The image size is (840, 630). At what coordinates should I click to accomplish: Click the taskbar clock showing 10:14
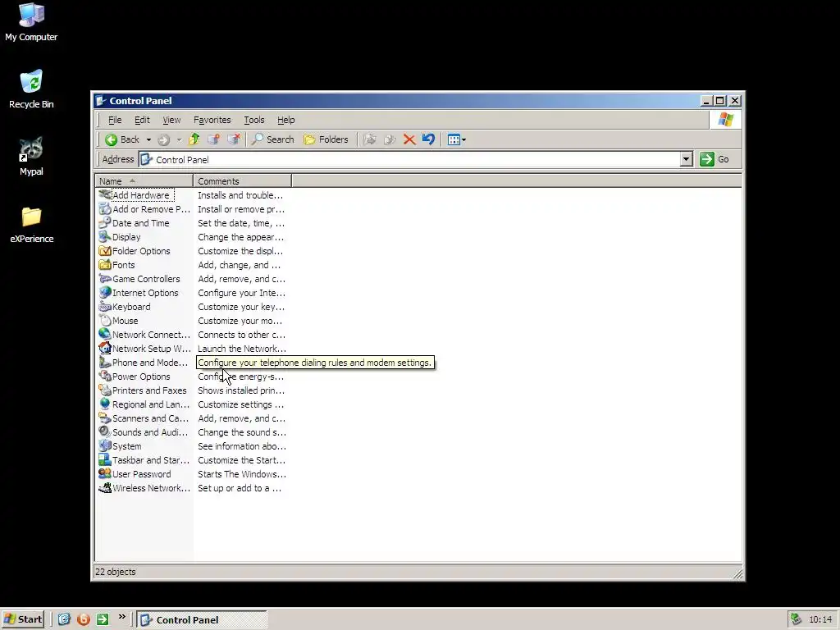click(820, 619)
